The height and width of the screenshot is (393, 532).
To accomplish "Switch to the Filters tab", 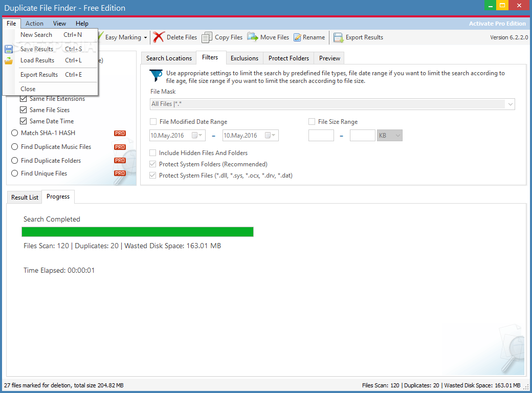I will point(210,57).
